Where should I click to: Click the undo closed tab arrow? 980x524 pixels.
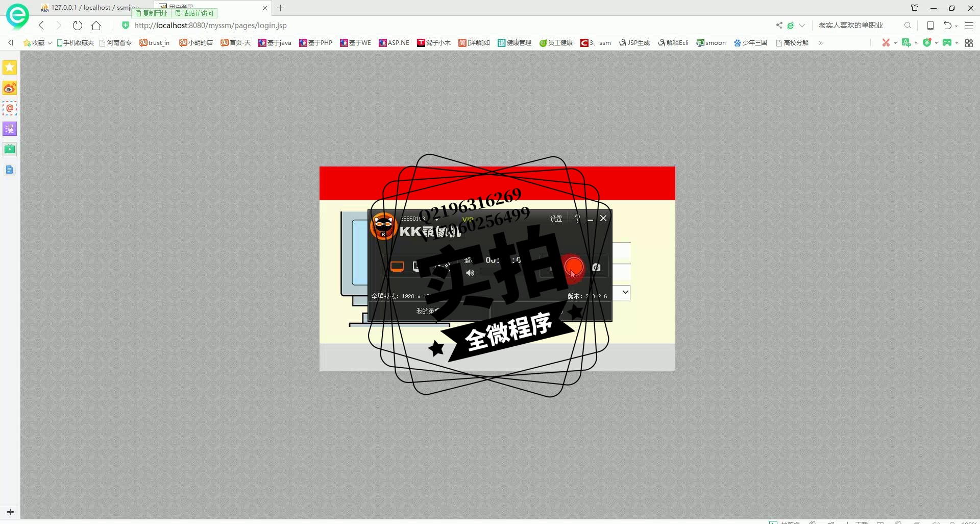click(947, 25)
